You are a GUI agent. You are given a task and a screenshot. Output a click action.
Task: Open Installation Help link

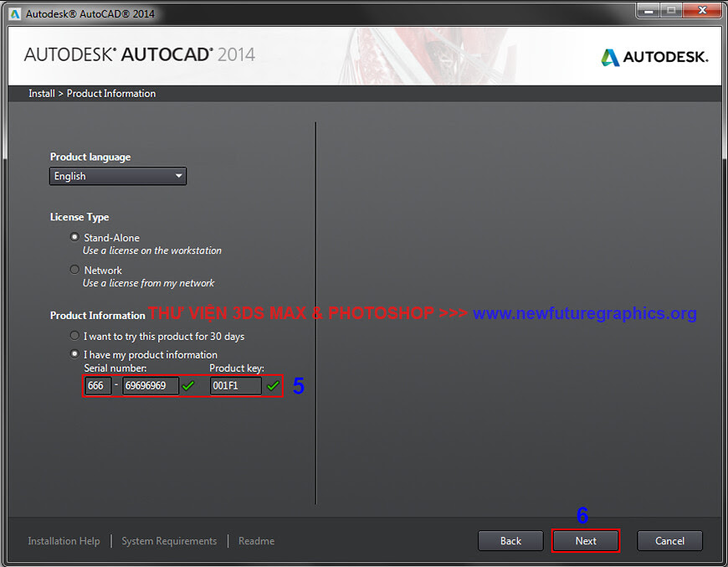[64, 541]
